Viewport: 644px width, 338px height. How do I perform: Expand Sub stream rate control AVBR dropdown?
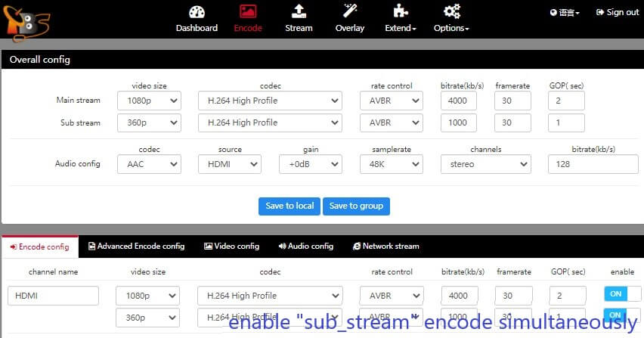391,122
